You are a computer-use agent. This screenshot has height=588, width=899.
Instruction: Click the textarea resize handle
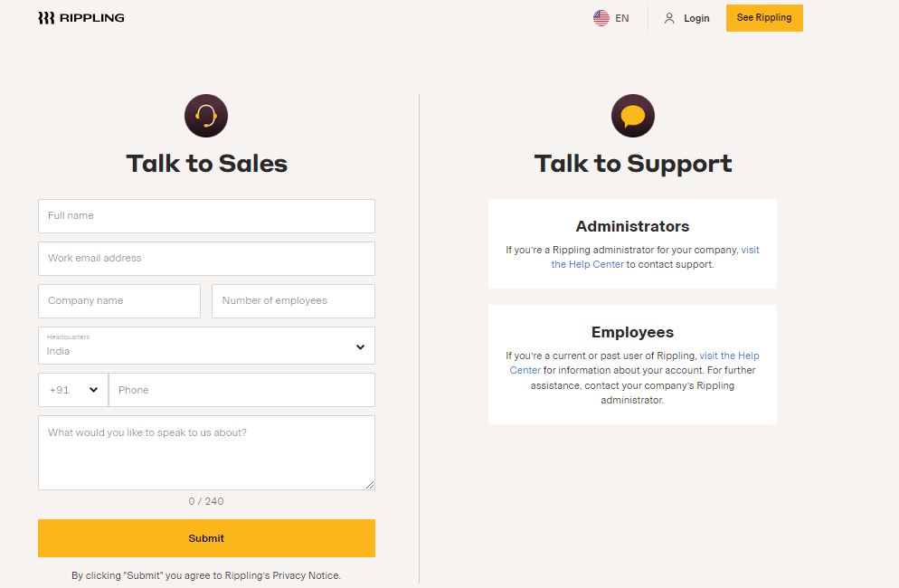(x=371, y=485)
